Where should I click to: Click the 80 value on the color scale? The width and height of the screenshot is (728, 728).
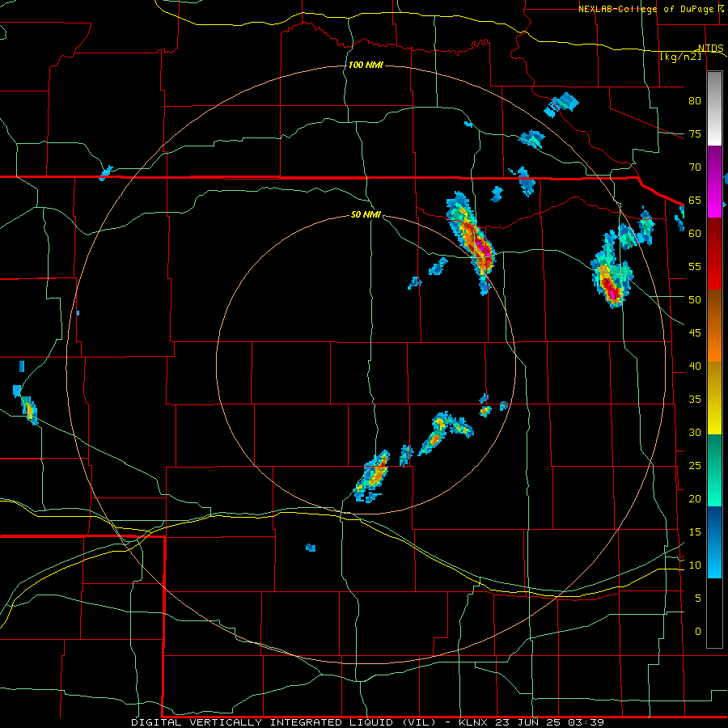coord(695,101)
